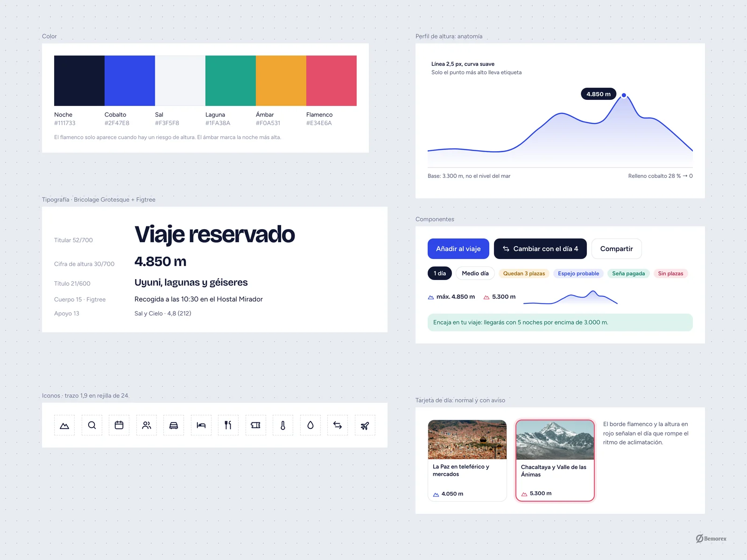Click the mountain icon next to 4.050 m
Viewport: 747px width, 560px height.
pyautogui.click(x=436, y=494)
